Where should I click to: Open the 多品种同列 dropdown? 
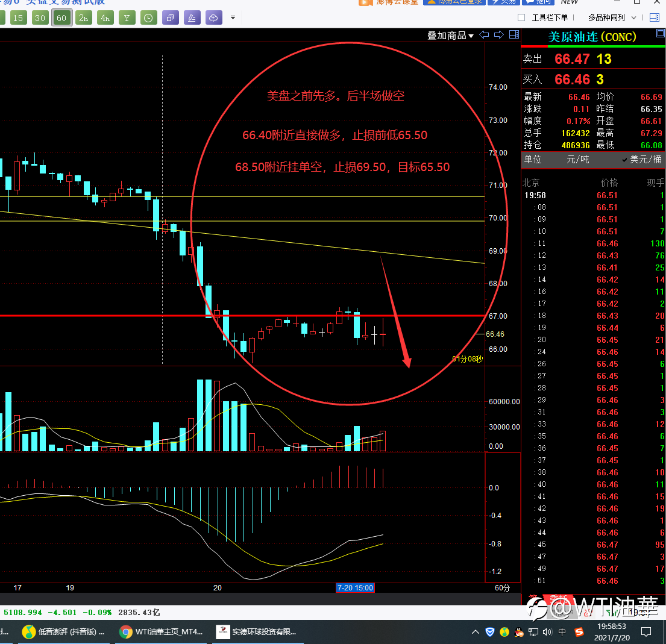click(612, 17)
